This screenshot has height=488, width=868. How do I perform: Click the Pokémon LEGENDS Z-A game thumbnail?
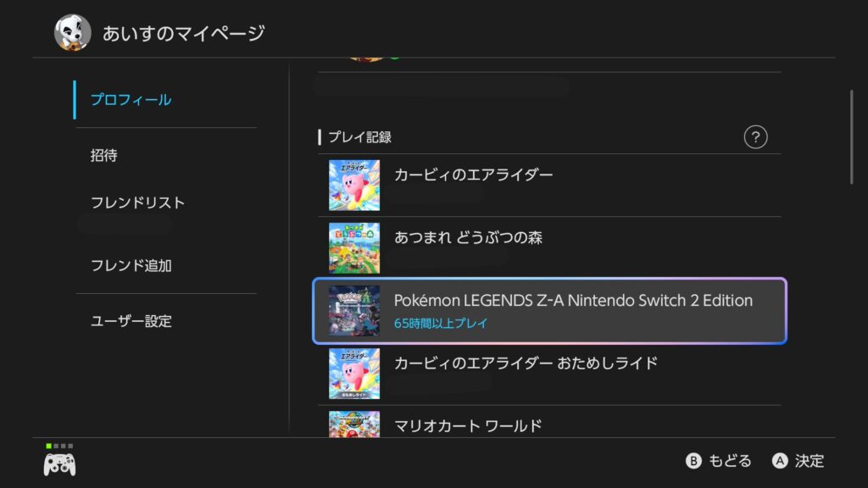[354, 311]
